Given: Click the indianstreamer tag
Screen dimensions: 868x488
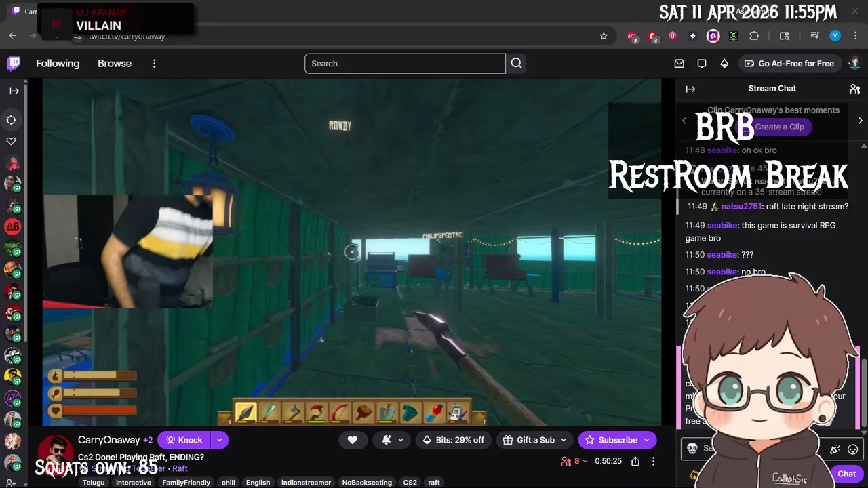Looking at the screenshot, I should pos(307,483).
